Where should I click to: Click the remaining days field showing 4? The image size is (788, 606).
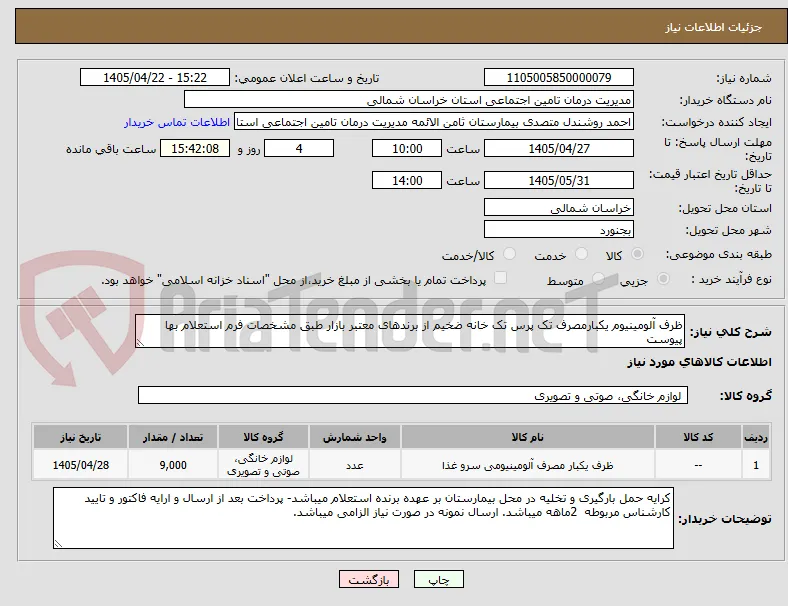(x=299, y=148)
